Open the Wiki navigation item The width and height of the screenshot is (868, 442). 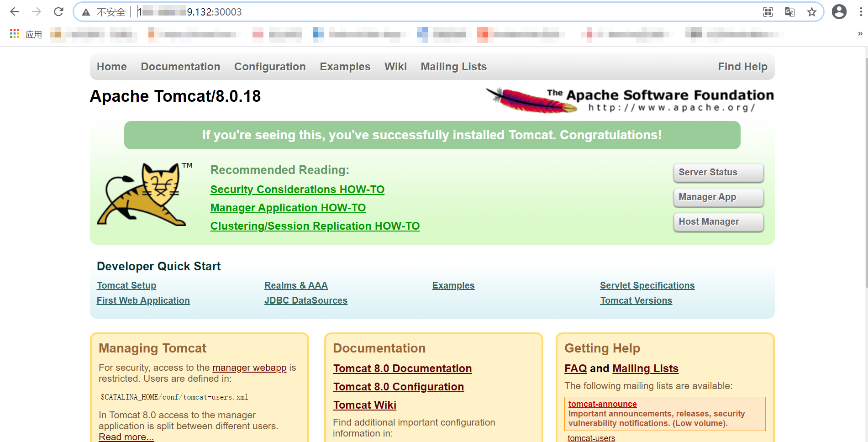pos(395,67)
